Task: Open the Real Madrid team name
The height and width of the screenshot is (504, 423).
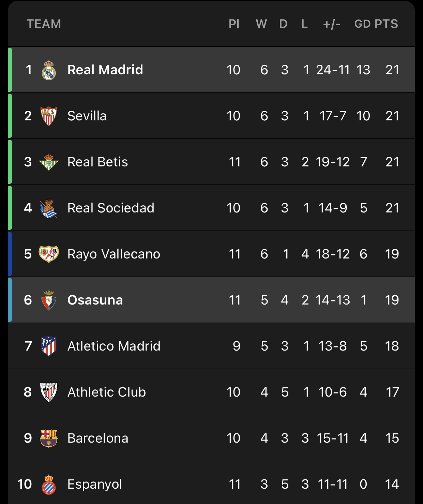Action: click(x=105, y=70)
